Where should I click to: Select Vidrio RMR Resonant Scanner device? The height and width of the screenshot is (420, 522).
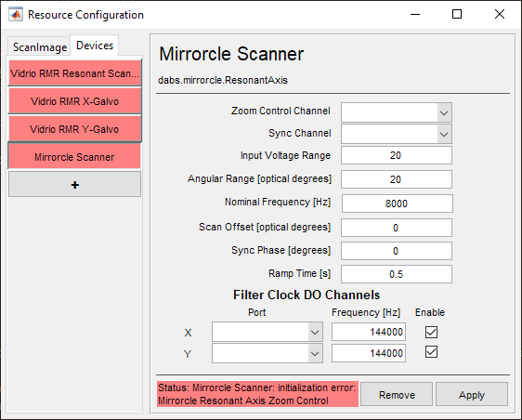coord(74,73)
